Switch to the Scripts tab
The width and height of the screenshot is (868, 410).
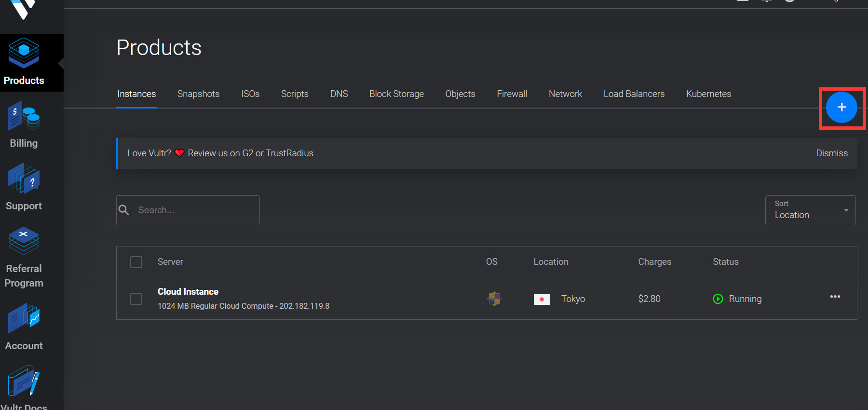295,94
